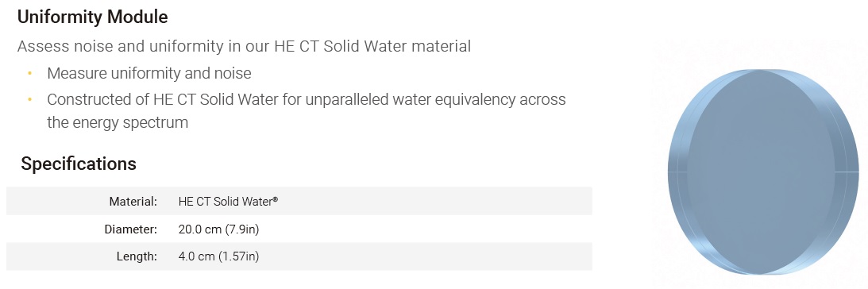
Task: Select the 20.0 cm (7.9in) diameter value
Action: point(218,229)
